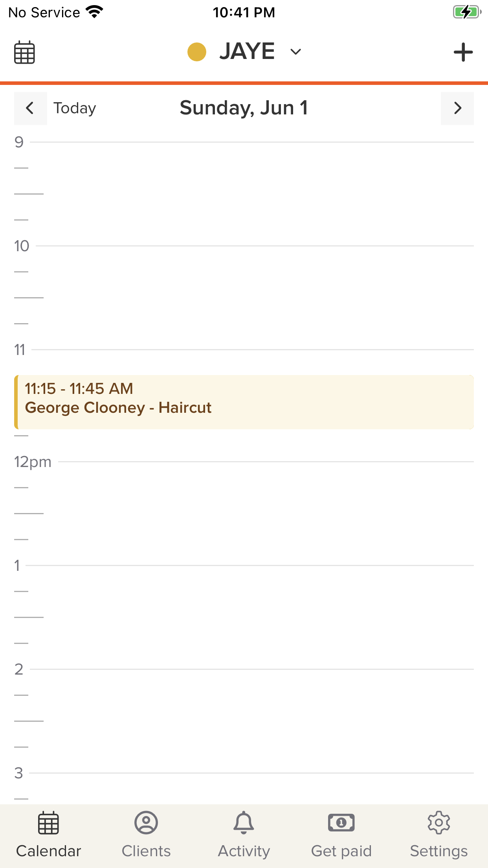This screenshot has width=488, height=868.
Task: Open the Settings gear icon
Action: (439, 822)
